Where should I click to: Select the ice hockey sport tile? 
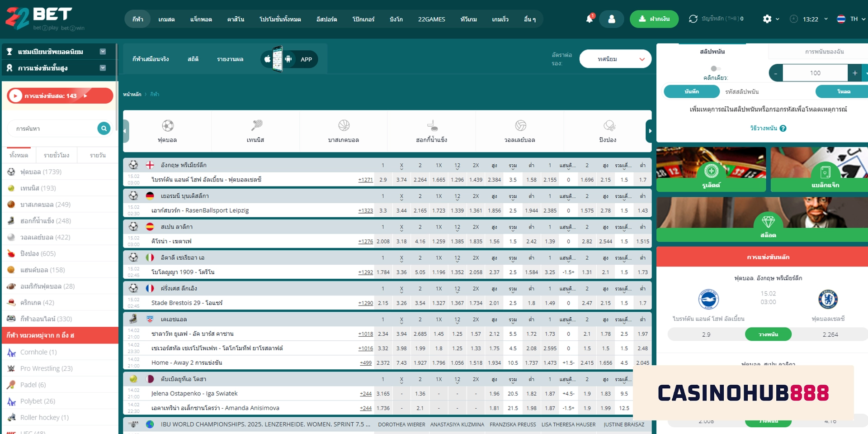[432, 131]
